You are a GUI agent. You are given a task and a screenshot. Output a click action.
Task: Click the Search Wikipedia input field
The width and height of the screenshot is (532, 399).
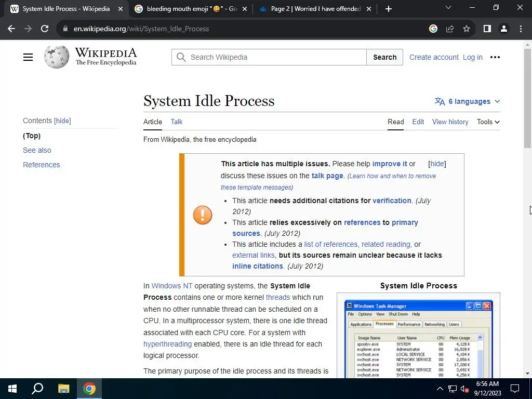(x=269, y=57)
